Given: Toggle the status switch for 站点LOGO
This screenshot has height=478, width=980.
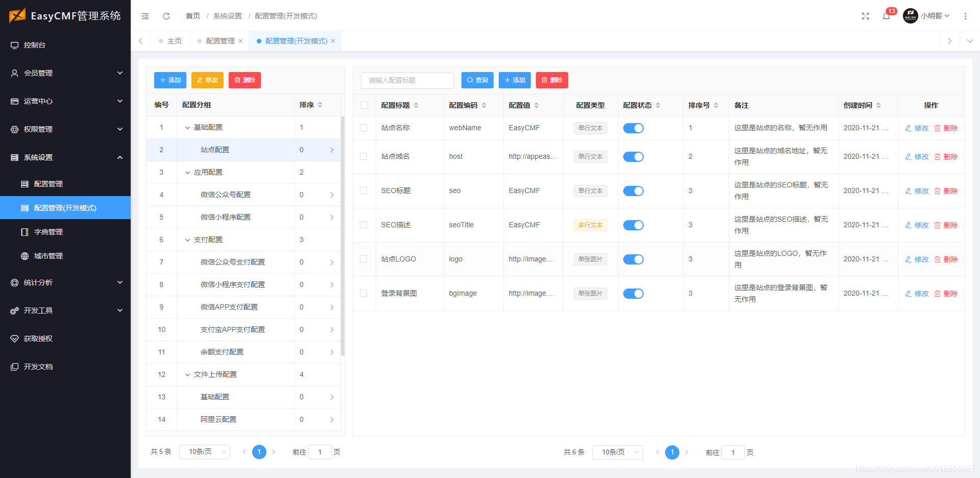Looking at the screenshot, I should coord(633,259).
